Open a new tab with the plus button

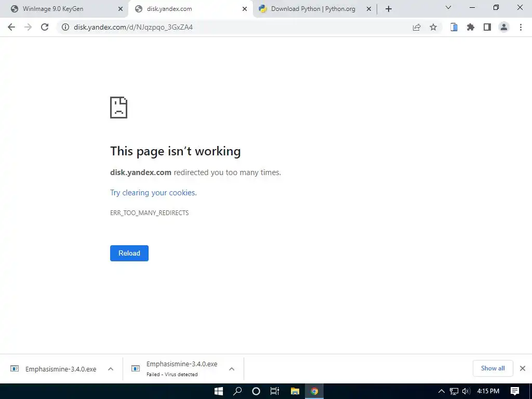click(389, 9)
